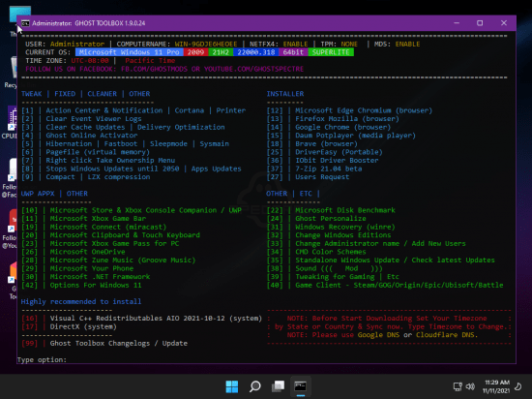Click 'Highly recommended to install' heading
This screenshot has height=399, width=532.
point(81,301)
